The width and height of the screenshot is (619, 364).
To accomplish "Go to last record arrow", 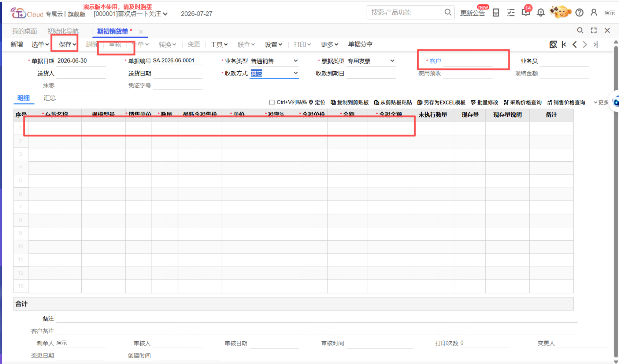I will (596, 44).
